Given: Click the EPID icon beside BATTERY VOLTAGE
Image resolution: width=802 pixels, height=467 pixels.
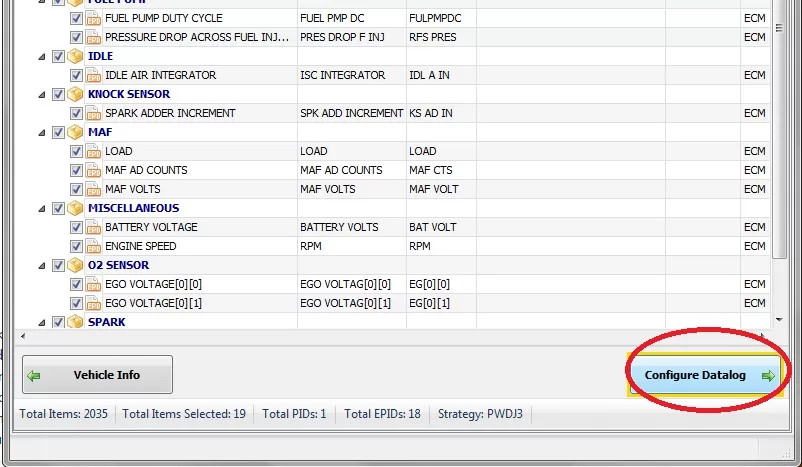Looking at the screenshot, I should (x=93, y=227).
